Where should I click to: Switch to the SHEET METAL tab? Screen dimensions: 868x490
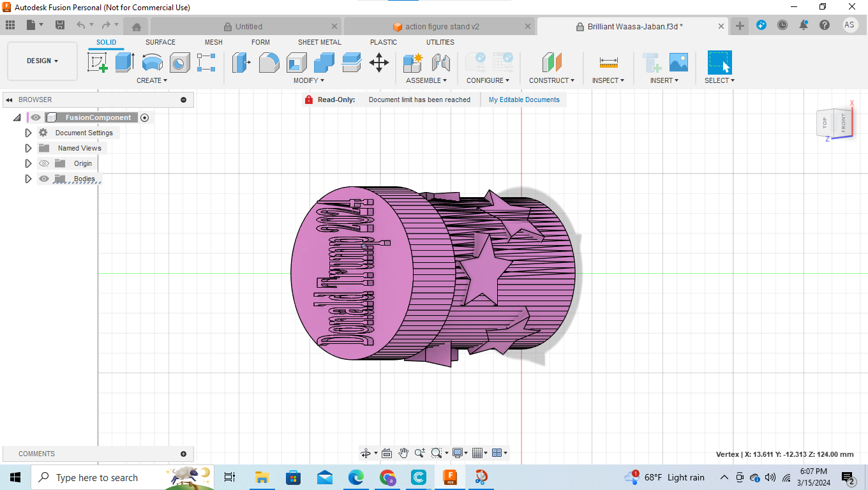coord(320,42)
